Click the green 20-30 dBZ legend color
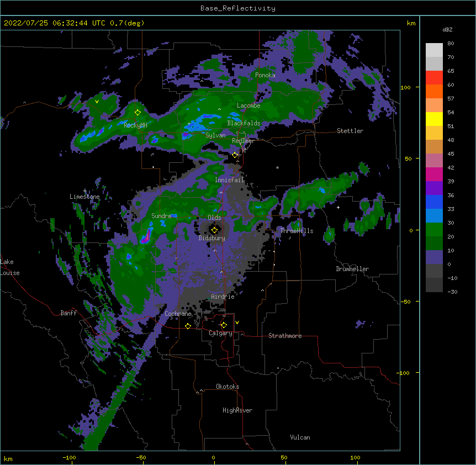 434,230
